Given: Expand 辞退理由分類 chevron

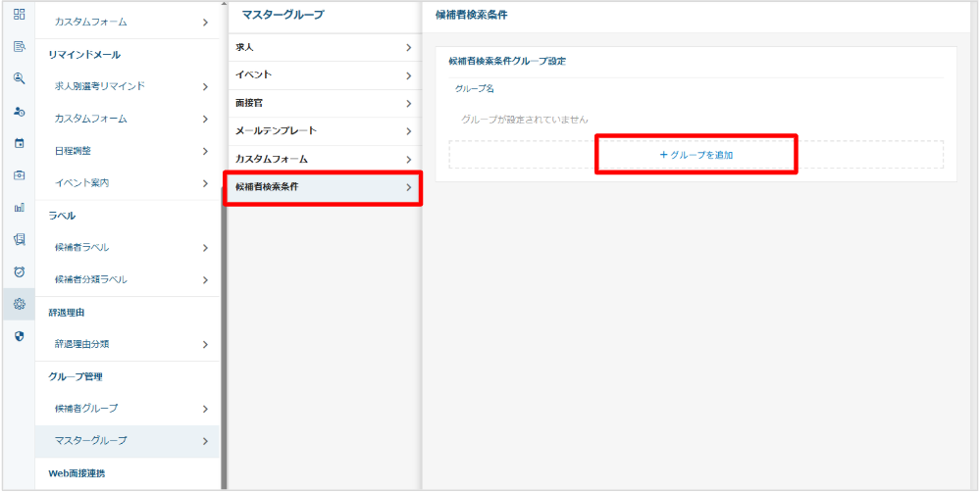Looking at the screenshot, I should pyautogui.click(x=205, y=344).
